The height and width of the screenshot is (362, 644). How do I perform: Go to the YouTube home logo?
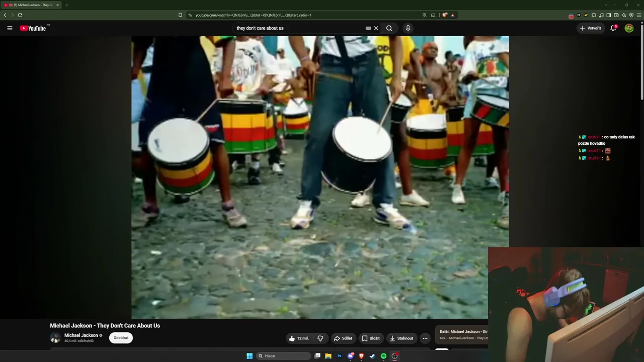(x=33, y=28)
